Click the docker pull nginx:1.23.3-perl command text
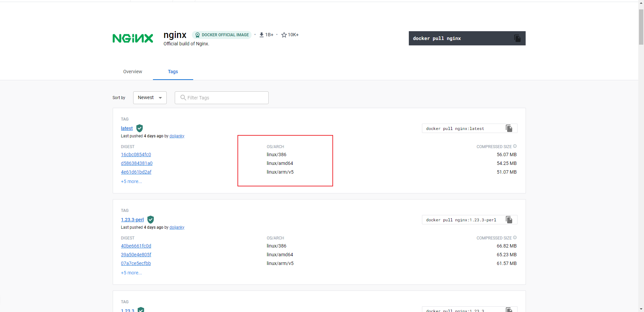This screenshot has width=644, height=312. coord(461,220)
